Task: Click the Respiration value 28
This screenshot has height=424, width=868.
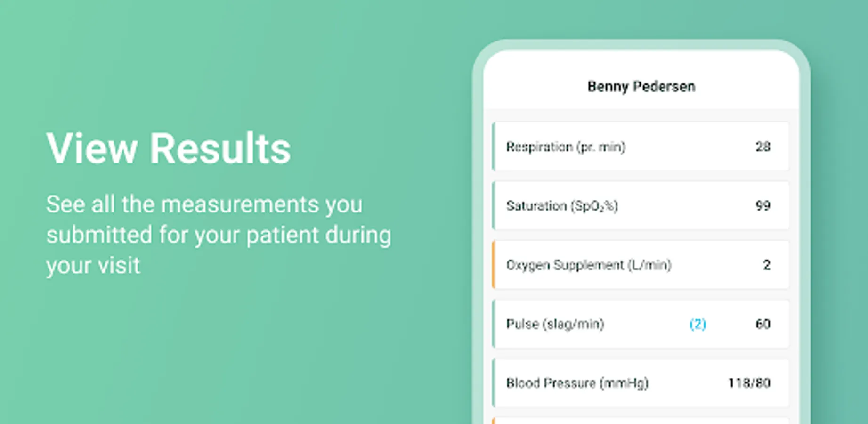Action: [763, 147]
